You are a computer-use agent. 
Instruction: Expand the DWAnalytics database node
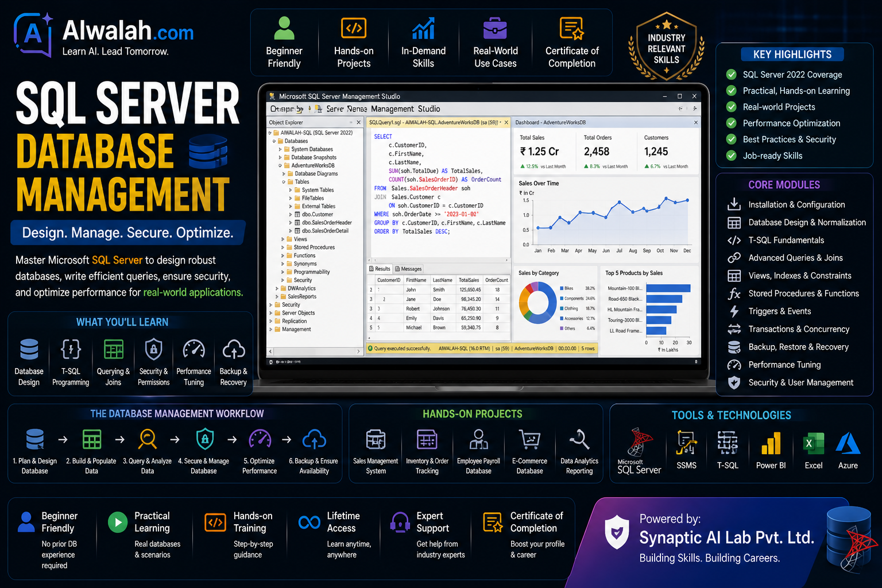point(277,288)
